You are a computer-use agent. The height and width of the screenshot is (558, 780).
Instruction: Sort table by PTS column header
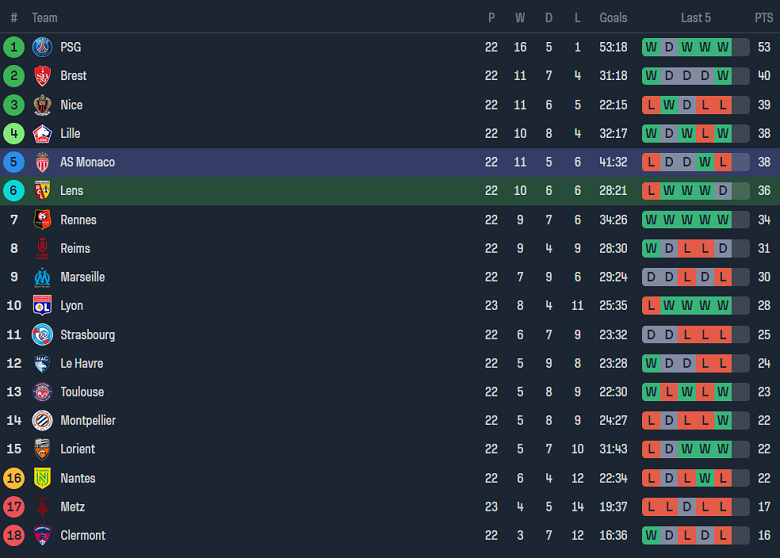coord(764,18)
